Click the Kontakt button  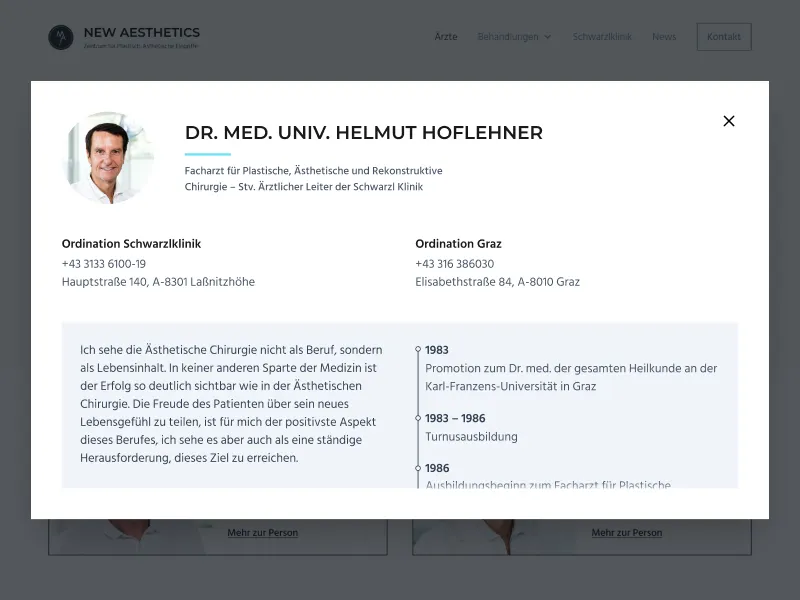pos(723,37)
